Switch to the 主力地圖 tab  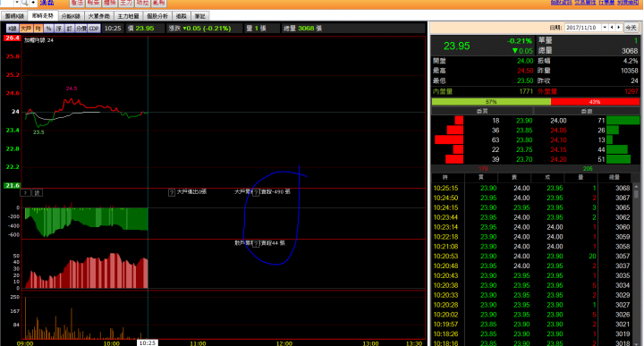128,16
